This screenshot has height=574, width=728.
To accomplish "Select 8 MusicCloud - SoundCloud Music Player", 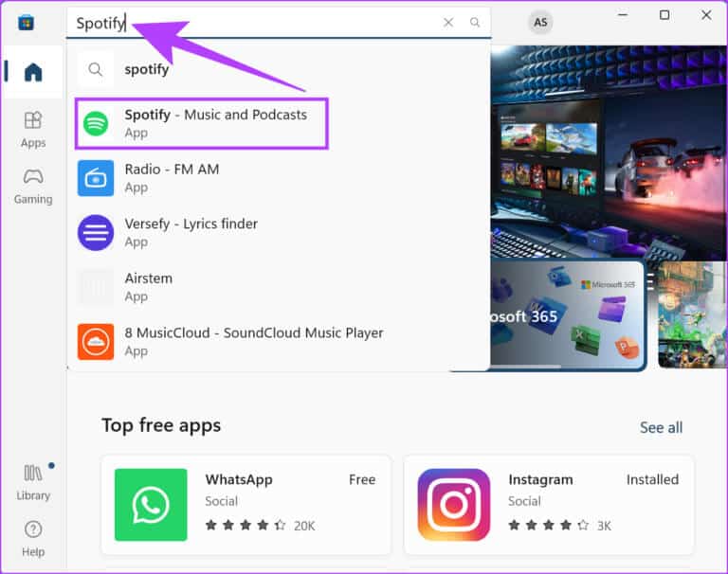I will point(279,342).
